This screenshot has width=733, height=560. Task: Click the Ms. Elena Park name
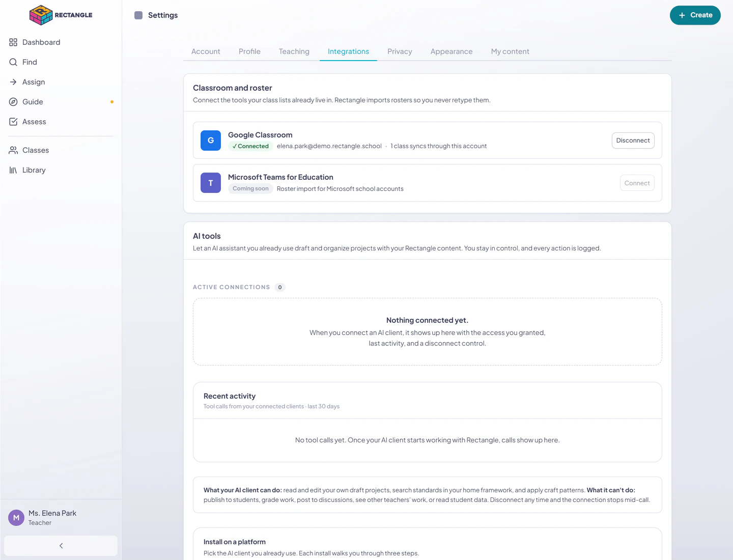(x=52, y=513)
